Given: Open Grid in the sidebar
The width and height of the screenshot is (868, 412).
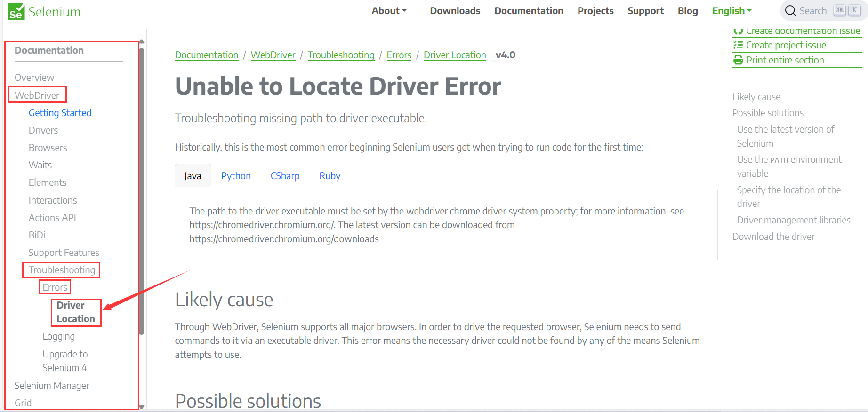Looking at the screenshot, I should click(23, 403).
